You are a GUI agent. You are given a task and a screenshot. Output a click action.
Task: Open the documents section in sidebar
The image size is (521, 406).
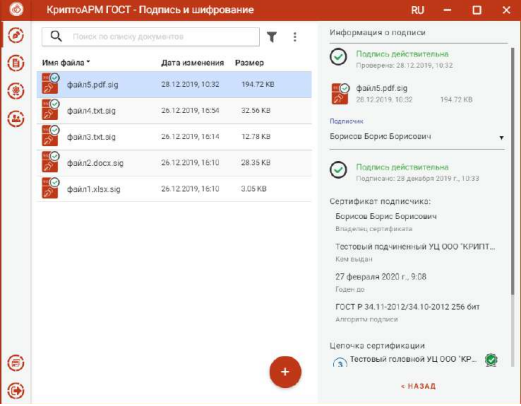tap(16, 63)
